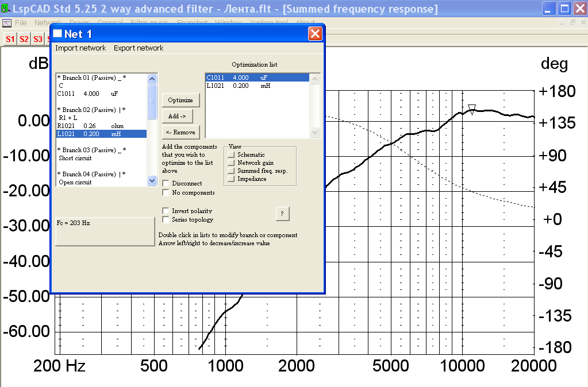
Task: Check the Disconnect checkbox
Action: point(166,183)
